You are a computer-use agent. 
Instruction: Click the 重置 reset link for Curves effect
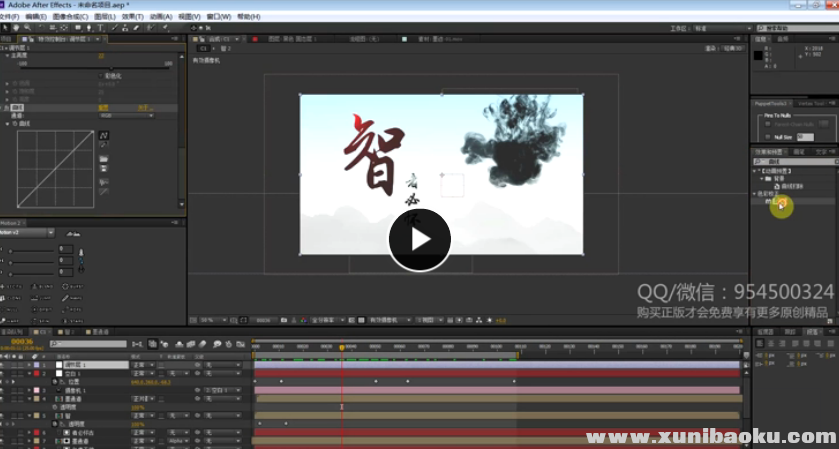pyautogui.click(x=103, y=107)
